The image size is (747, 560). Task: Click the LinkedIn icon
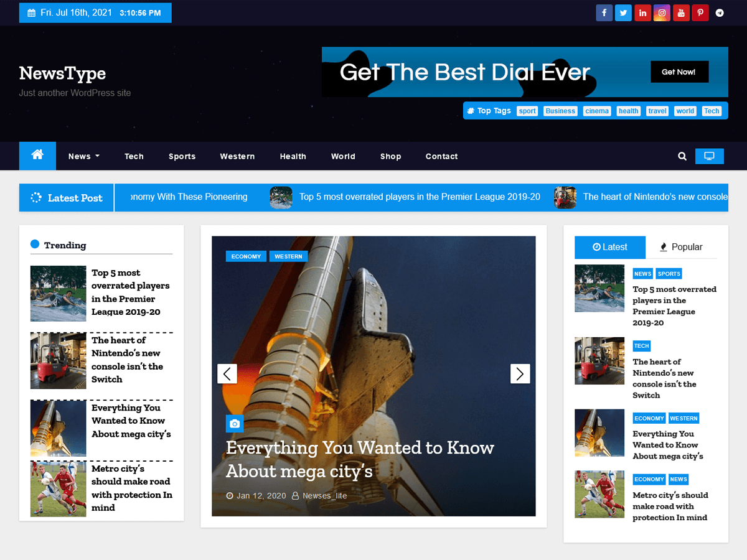[x=642, y=12]
